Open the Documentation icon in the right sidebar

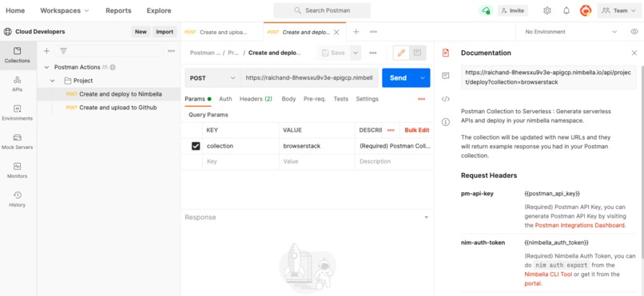pyautogui.click(x=446, y=53)
